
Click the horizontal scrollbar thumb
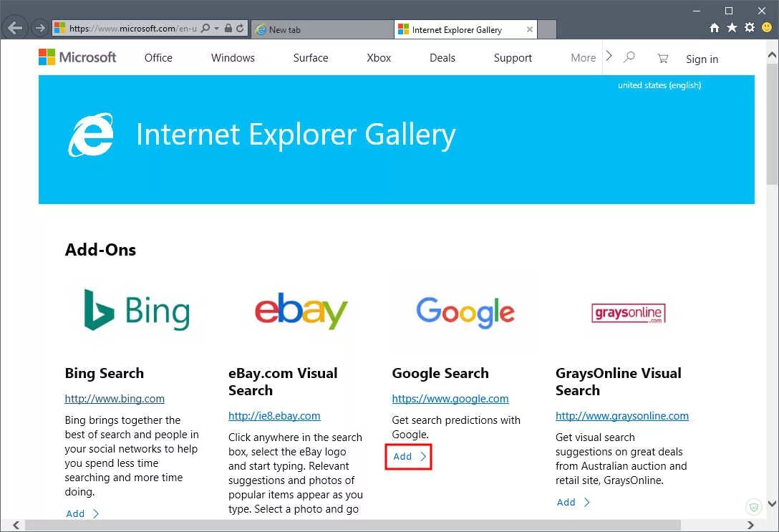[353, 525]
